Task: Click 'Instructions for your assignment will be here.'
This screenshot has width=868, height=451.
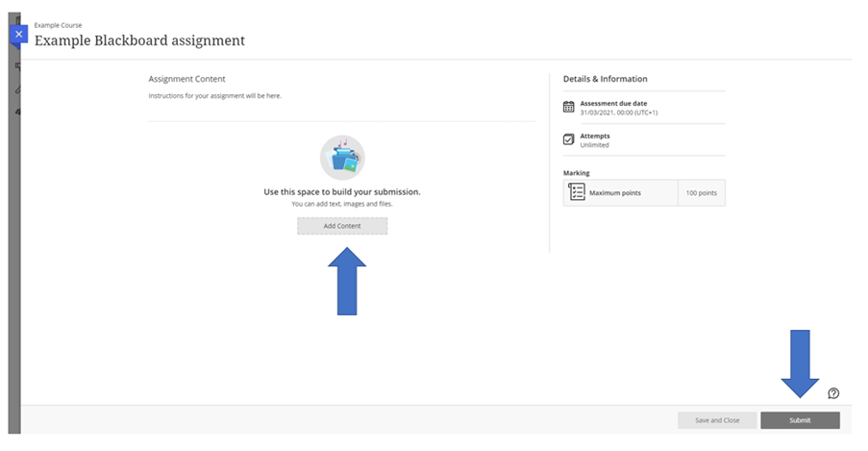Action: click(x=214, y=96)
